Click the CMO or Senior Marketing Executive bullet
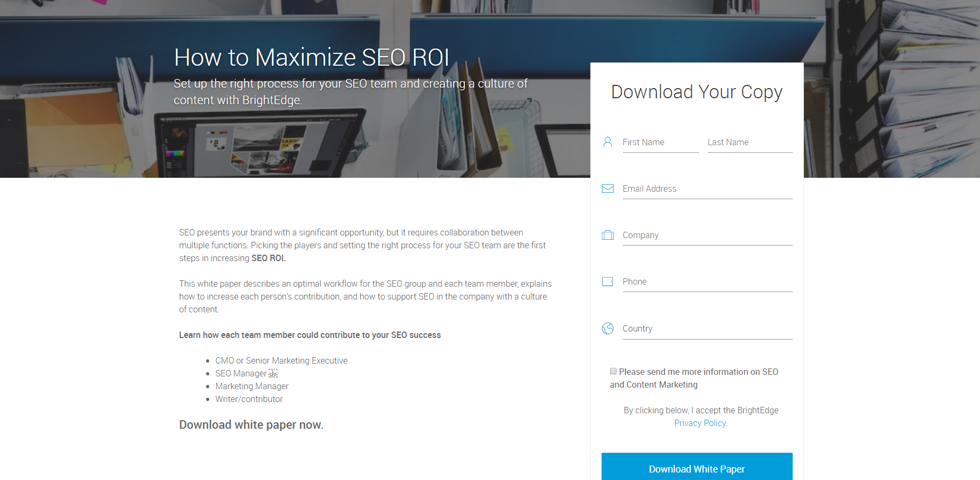Image resolution: width=980 pixels, height=480 pixels. (281, 360)
